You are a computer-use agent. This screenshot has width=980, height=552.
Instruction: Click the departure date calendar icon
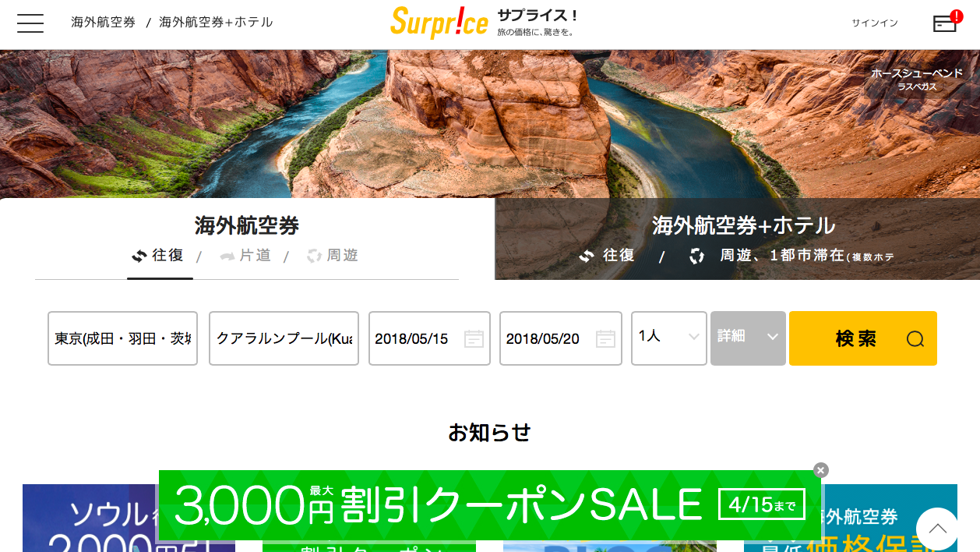click(474, 338)
